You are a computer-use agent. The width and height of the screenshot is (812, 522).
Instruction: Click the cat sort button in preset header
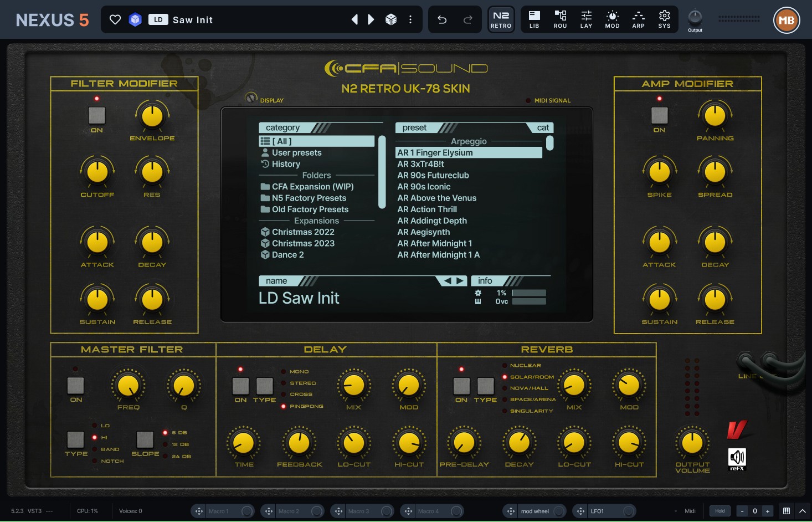543,127
